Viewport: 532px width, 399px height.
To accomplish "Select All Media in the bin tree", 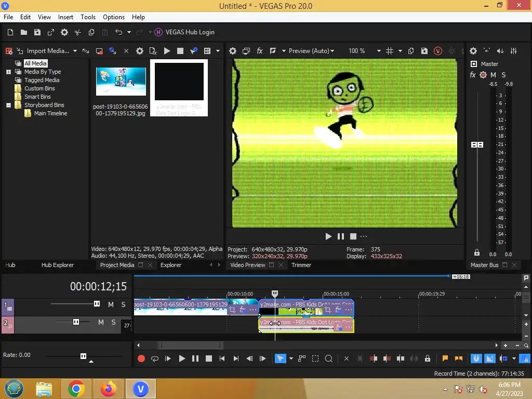I will pyautogui.click(x=35, y=63).
